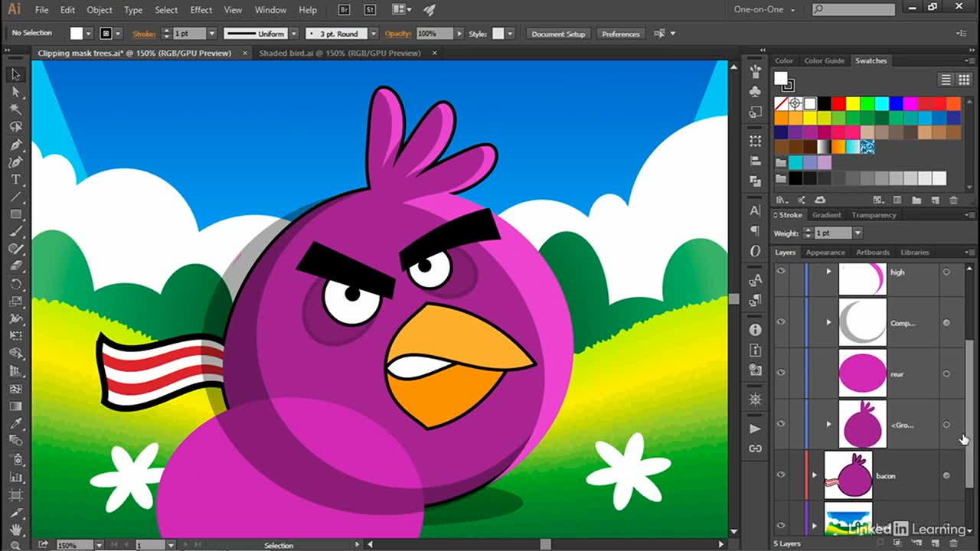Switch the Swatches panel to thumbnail view
Viewport: 980px width, 551px height.
(x=963, y=80)
